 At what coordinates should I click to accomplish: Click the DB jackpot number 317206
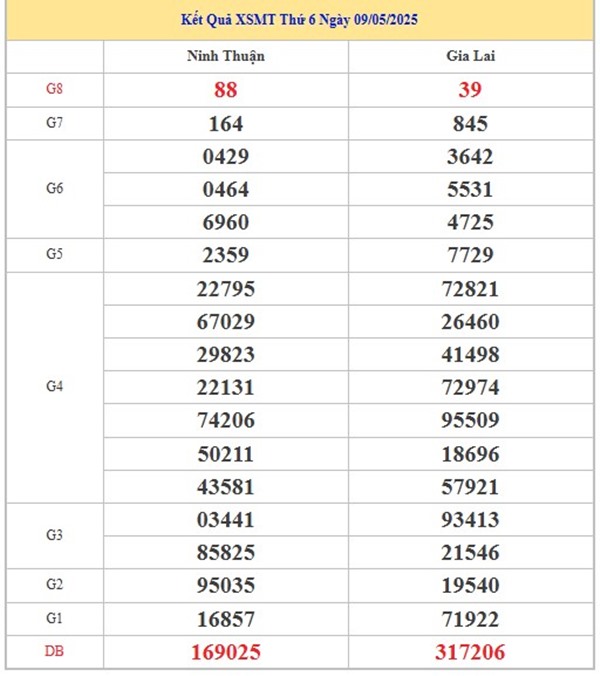point(470,652)
